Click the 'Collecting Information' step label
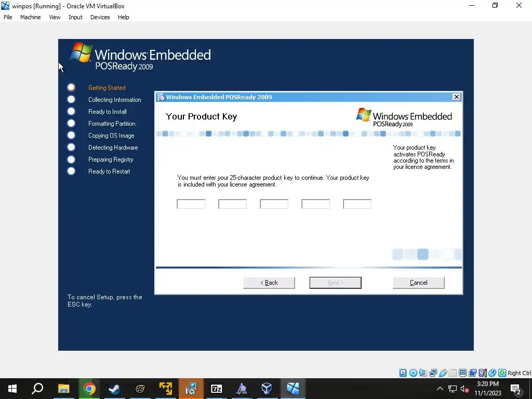532x399 pixels. (115, 99)
